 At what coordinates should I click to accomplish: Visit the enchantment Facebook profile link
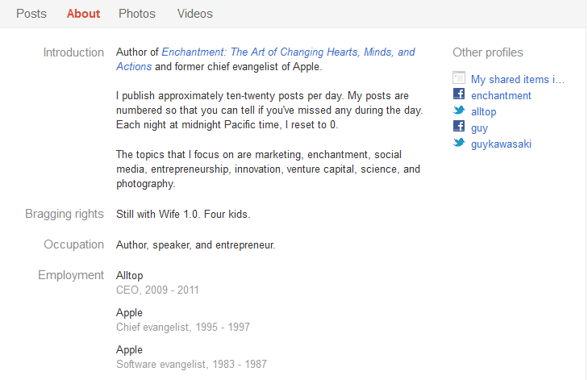(501, 95)
